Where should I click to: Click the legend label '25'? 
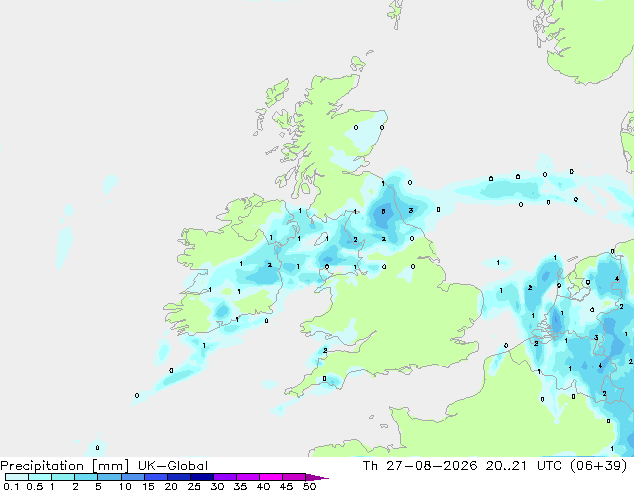coord(194,486)
